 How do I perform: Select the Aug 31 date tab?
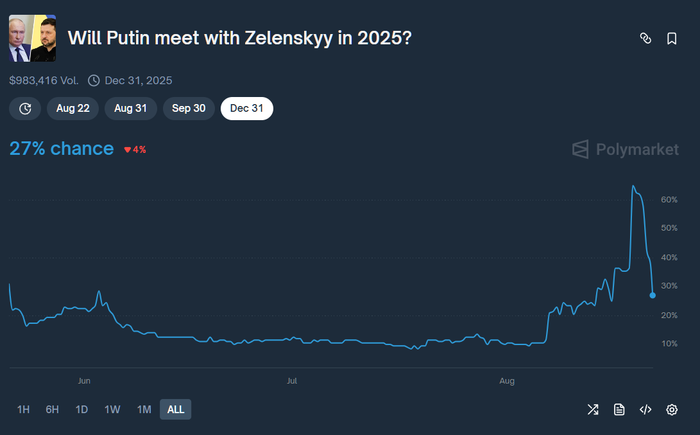(130, 108)
